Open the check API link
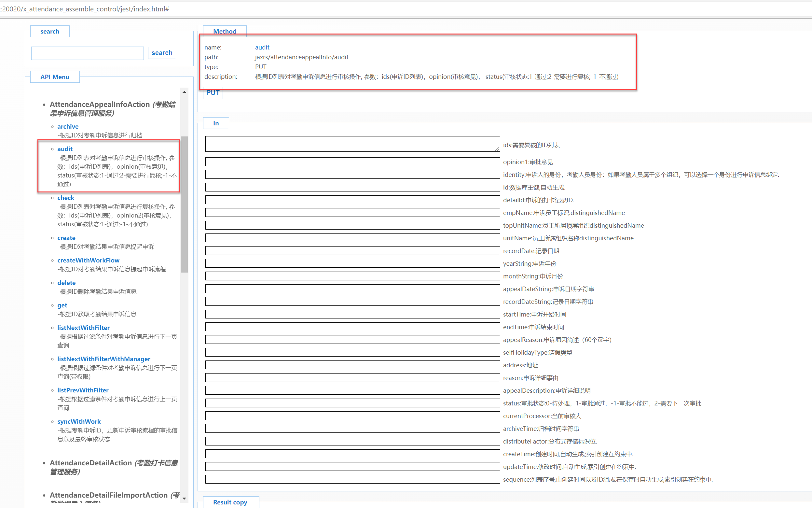This screenshot has width=812, height=508. point(65,198)
